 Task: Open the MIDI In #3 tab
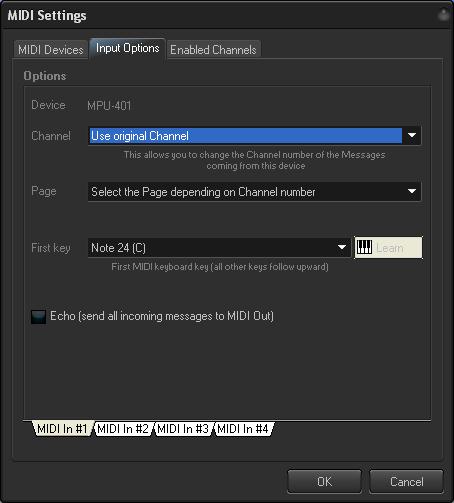183,428
